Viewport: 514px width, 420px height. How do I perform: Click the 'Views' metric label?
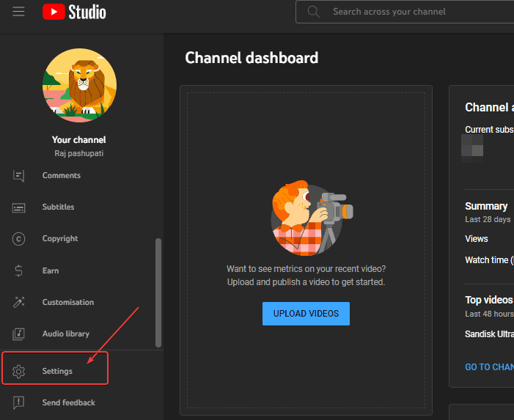tap(477, 239)
